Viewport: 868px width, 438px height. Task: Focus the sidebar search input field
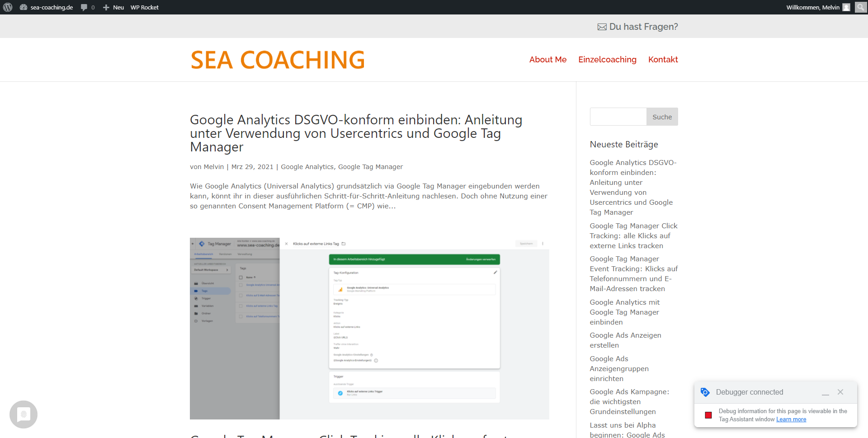pos(618,117)
